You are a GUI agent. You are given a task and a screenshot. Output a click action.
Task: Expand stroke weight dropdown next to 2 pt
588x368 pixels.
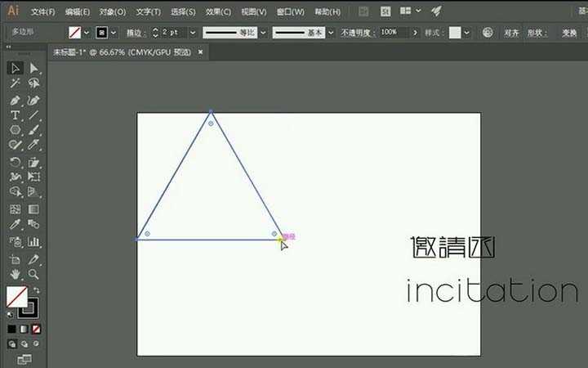(193, 33)
